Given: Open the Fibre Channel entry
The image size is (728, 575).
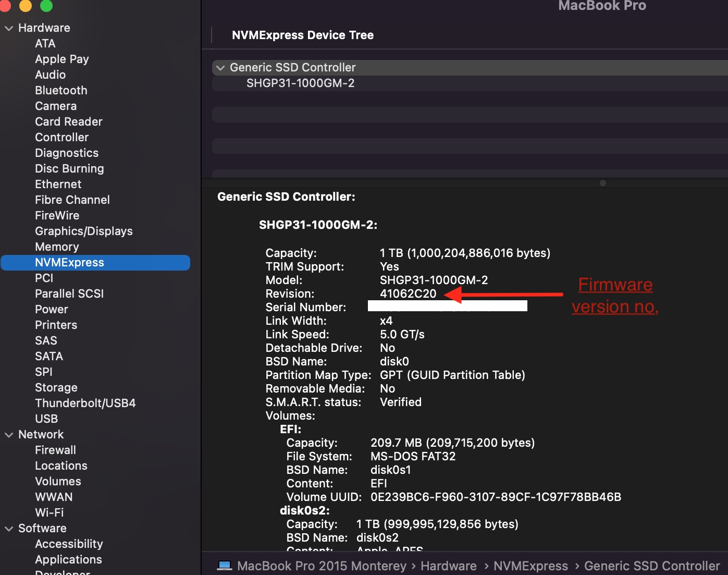Looking at the screenshot, I should click(x=72, y=200).
